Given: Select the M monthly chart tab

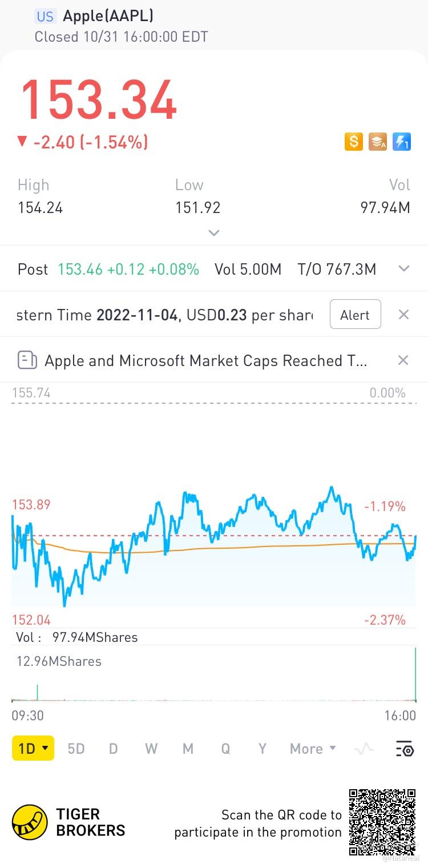Looking at the screenshot, I should point(188,749).
